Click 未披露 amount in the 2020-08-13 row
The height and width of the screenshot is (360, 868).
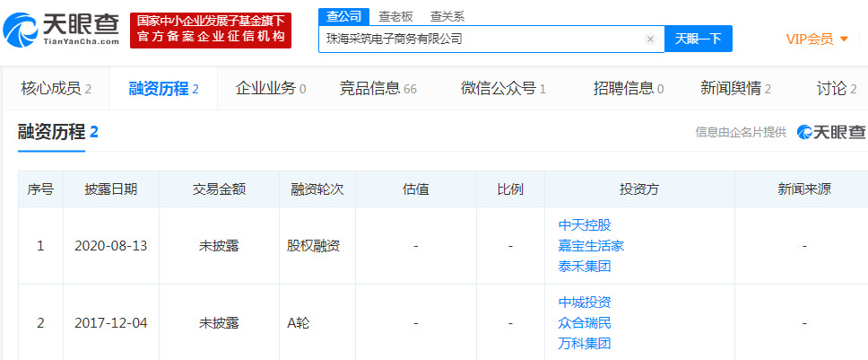[x=219, y=245]
